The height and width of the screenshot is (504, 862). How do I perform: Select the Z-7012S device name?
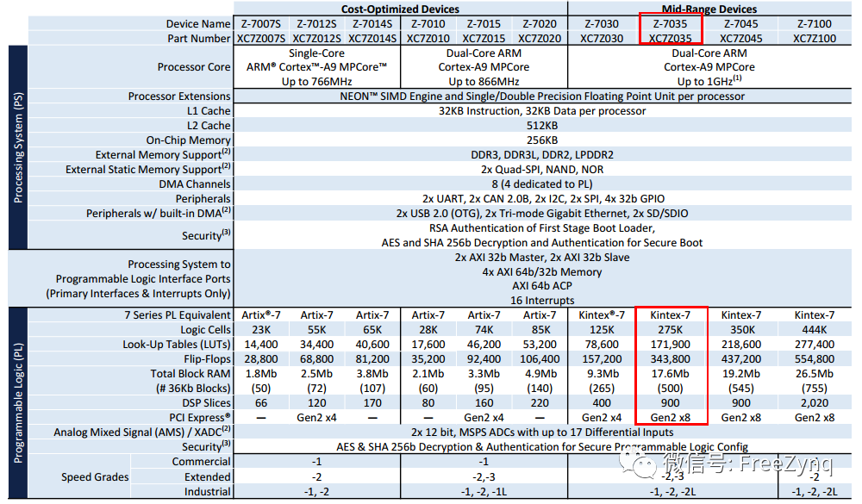pos(316,23)
